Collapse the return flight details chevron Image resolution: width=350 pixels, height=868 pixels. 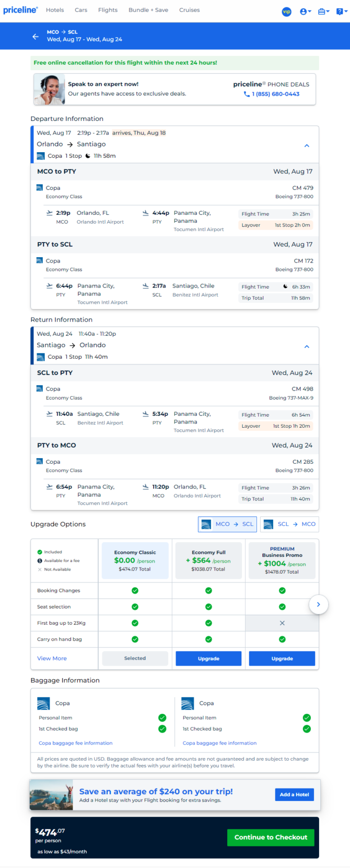point(307,346)
